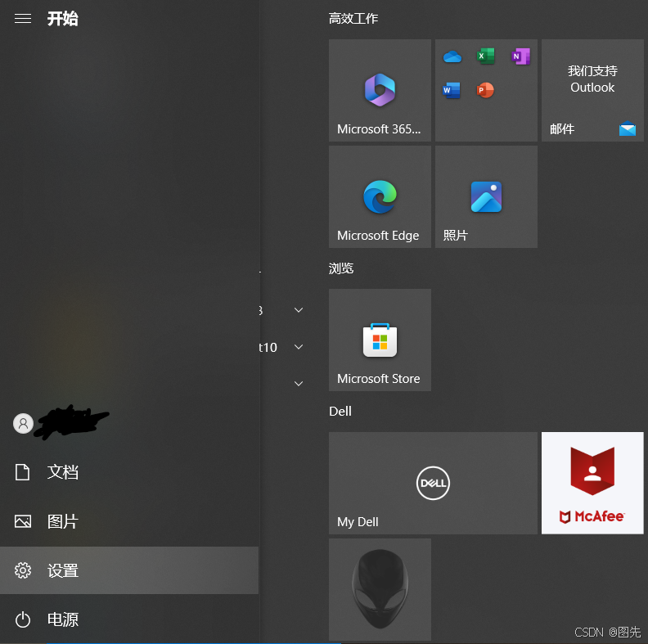Image resolution: width=648 pixels, height=644 pixels.
Task: Click the 开始 title text
Action: pos(62,19)
